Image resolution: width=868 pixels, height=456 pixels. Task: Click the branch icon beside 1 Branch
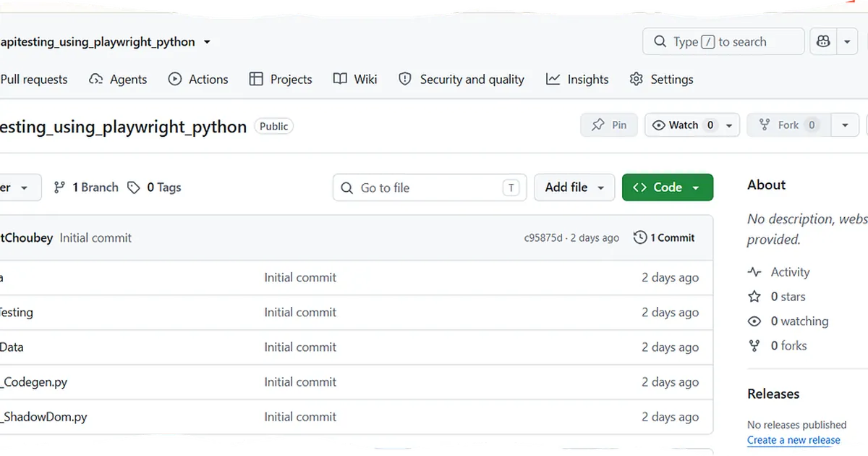[x=59, y=187]
